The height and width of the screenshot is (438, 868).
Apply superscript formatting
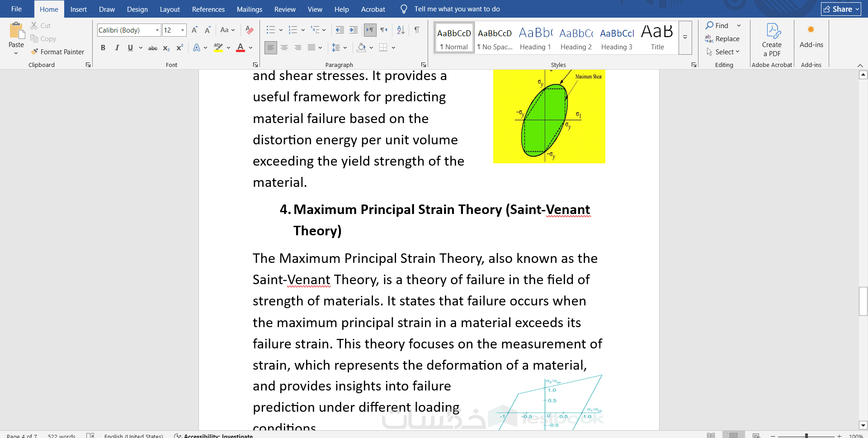[x=179, y=48]
